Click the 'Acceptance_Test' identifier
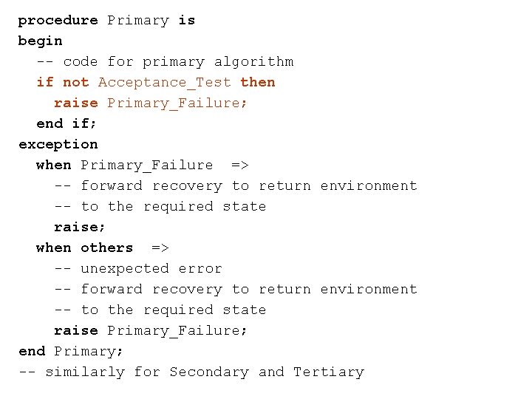This screenshot has width=532, height=399. coord(165,82)
